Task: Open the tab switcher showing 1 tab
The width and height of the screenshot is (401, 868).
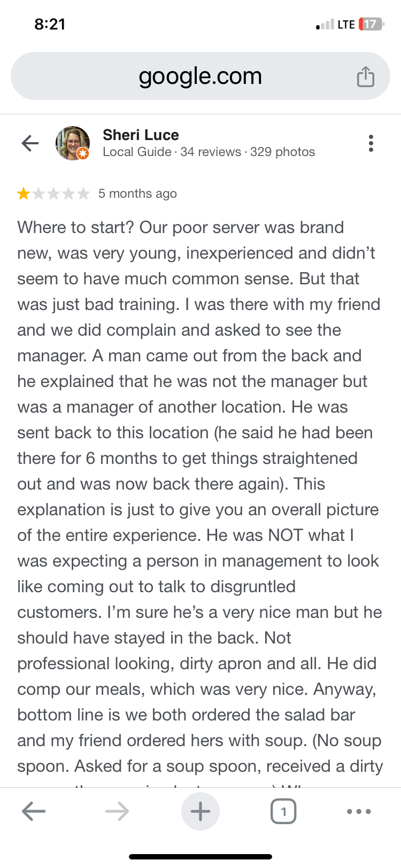Action: (283, 811)
